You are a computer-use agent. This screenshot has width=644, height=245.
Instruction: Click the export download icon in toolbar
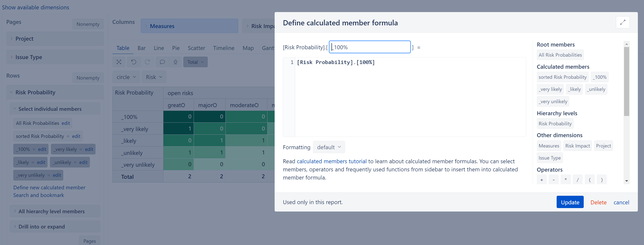click(175, 62)
